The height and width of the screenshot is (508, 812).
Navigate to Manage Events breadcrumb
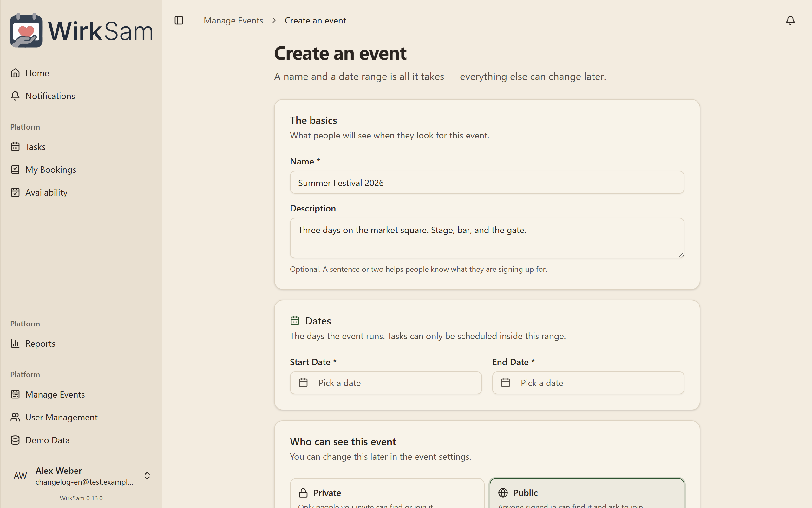233,21
